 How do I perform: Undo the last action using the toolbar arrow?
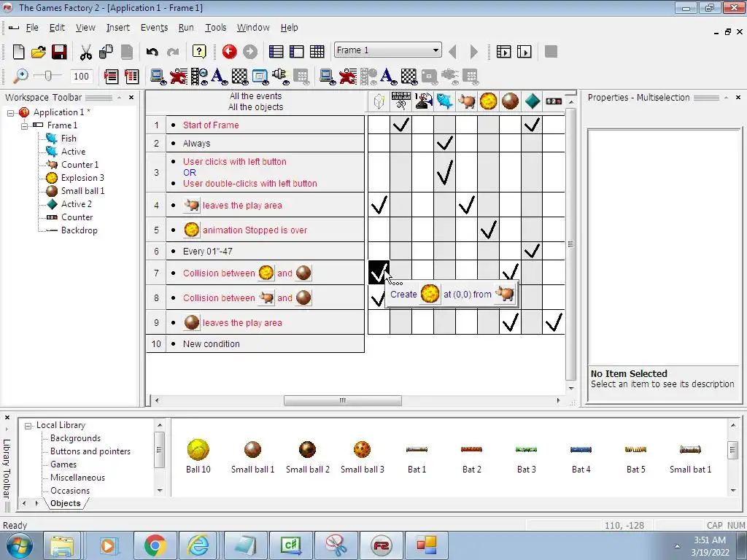click(x=152, y=52)
